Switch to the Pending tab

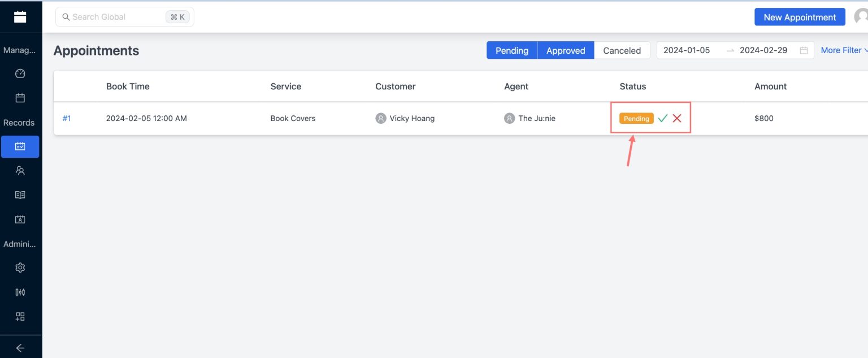coord(511,50)
